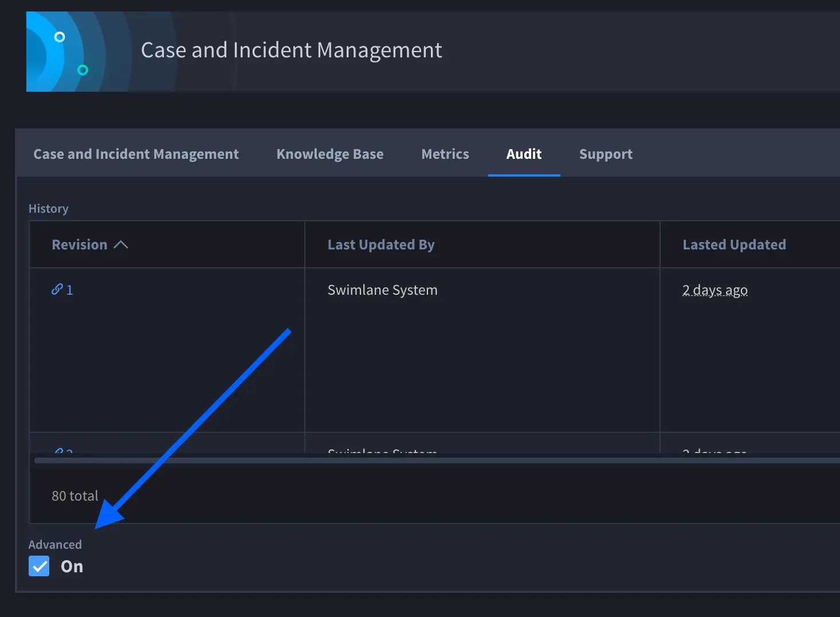Open the Support tab

point(606,154)
